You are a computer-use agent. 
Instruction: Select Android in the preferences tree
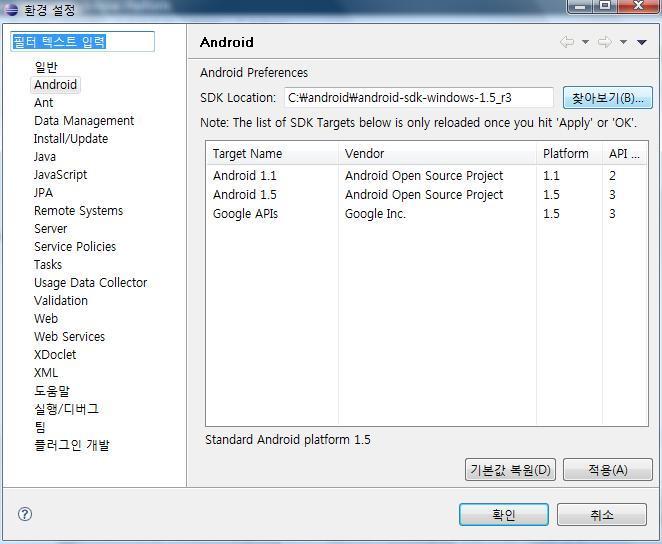point(56,84)
